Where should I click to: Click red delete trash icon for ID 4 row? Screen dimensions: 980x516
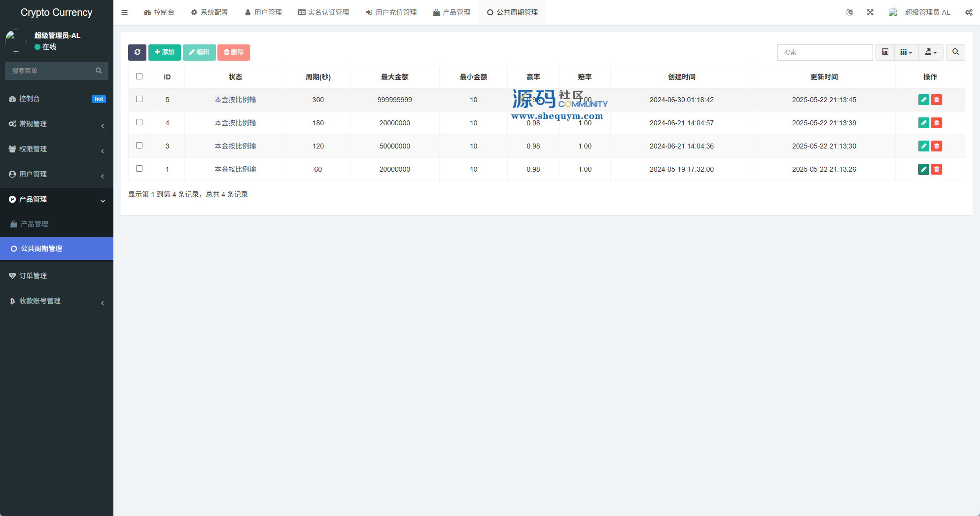tap(937, 123)
